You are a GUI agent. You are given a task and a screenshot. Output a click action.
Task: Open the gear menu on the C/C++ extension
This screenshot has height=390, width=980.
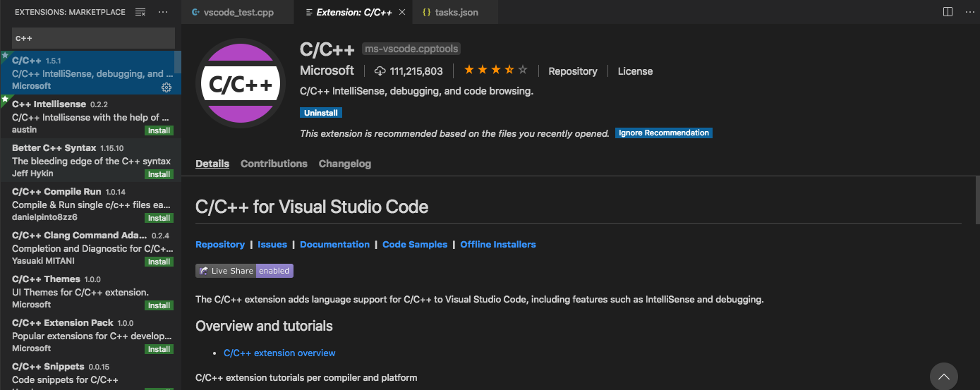pos(167,87)
